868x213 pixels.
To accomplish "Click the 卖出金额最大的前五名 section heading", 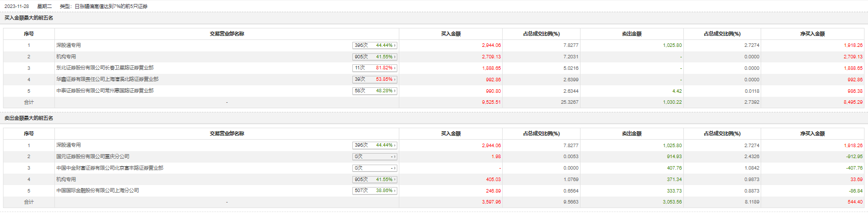I will coord(29,118).
